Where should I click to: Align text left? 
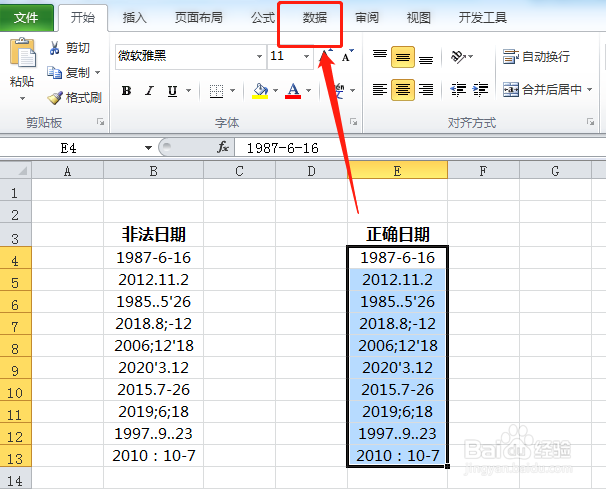coord(380,90)
